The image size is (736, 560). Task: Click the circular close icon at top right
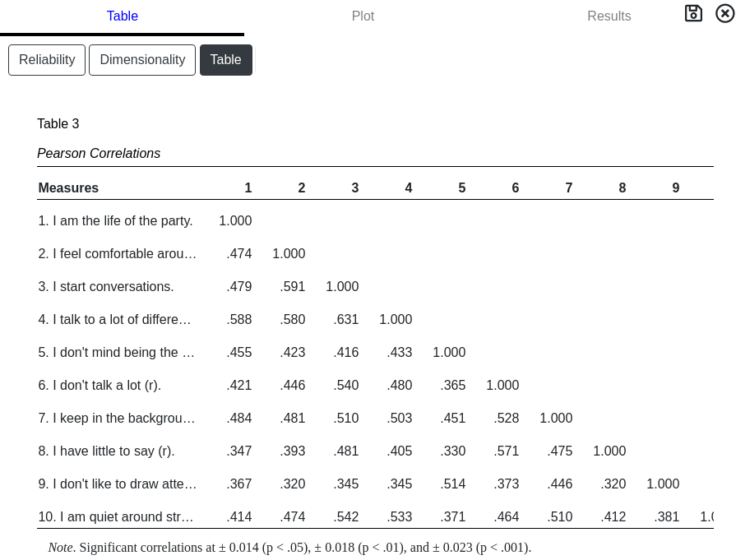(x=724, y=13)
